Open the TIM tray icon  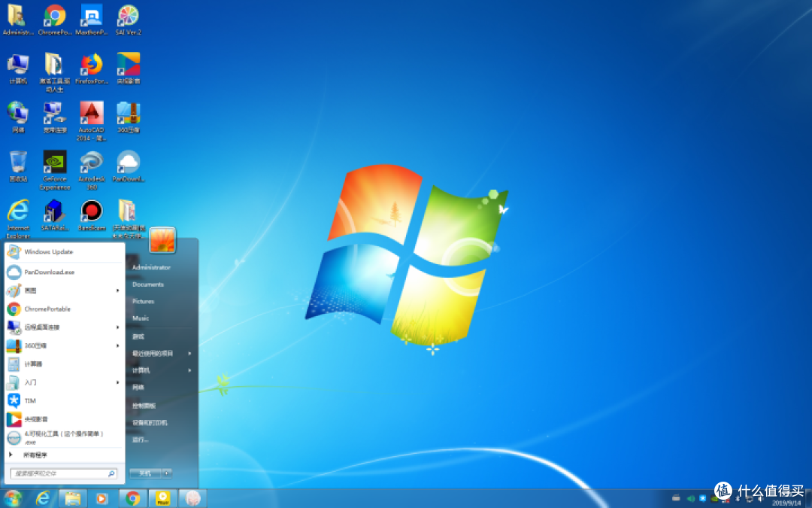[702, 499]
